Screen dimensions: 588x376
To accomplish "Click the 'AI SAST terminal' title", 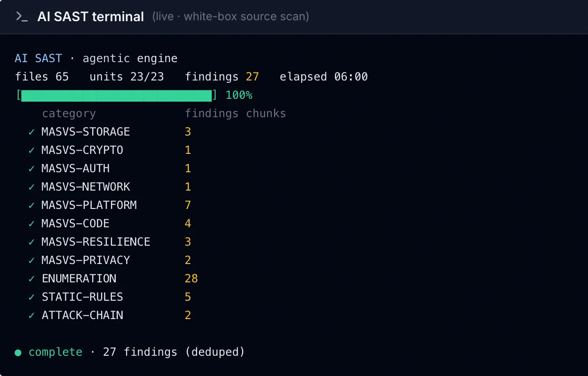I will (x=91, y=16).
